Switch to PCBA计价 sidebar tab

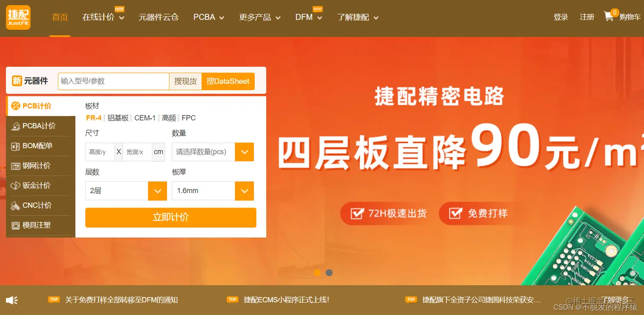point(40,126)
